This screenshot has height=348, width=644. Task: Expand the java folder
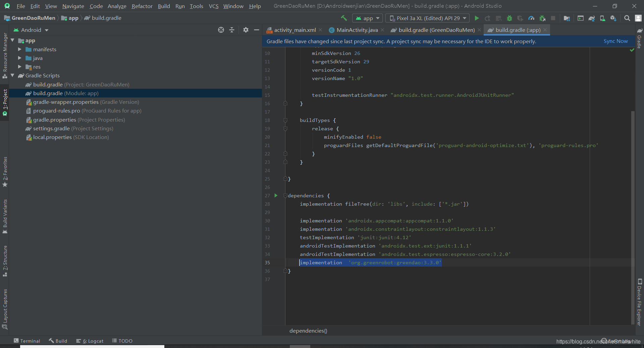click(19, 58)
